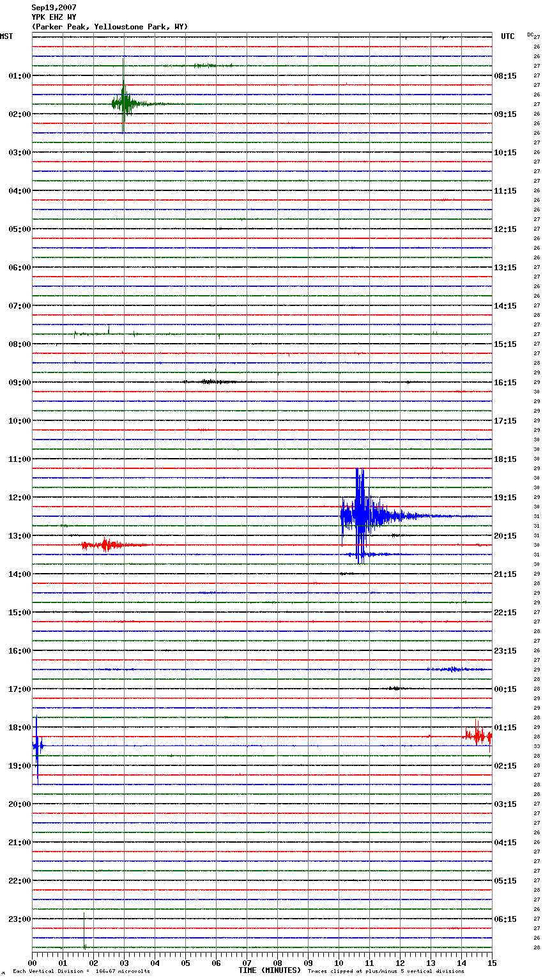Click the 20:15 UTC time label
Screen dimensions: 543x980
pos(505,536)
